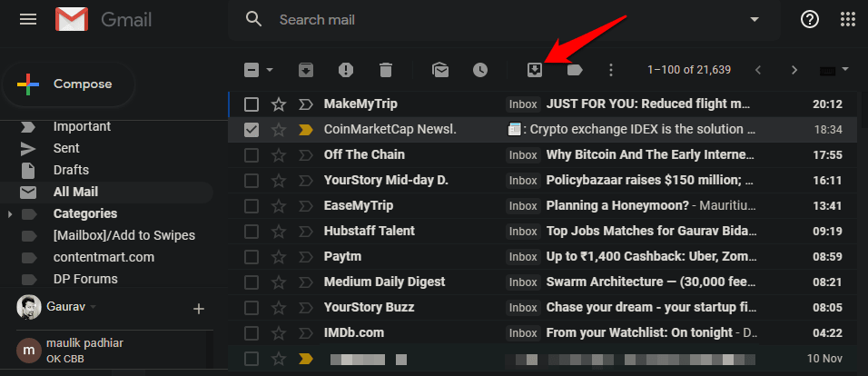This screenshot has height=376, width=868.
Task: Click the plus icon beside Gaurav
Action: tap(199, 309)
